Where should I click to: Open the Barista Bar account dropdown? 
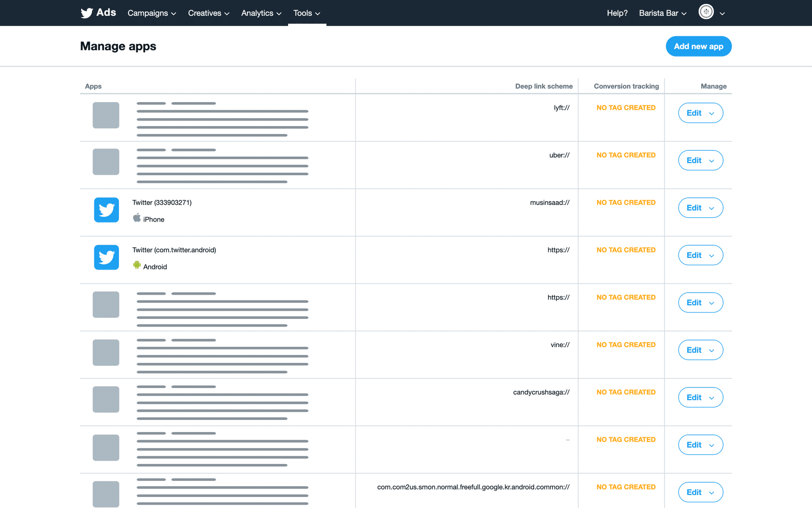pyautogui.click(x=663, y=13)
